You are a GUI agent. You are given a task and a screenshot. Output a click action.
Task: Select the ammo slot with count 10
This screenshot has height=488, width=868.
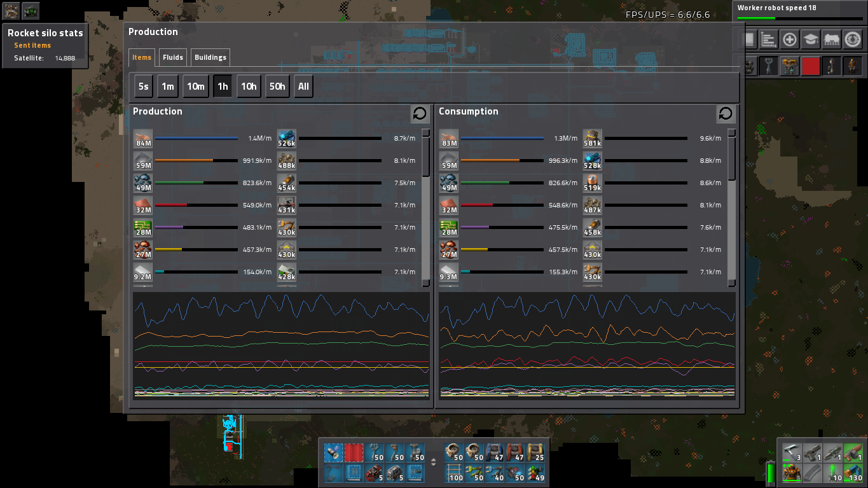[x=832, y=473]
